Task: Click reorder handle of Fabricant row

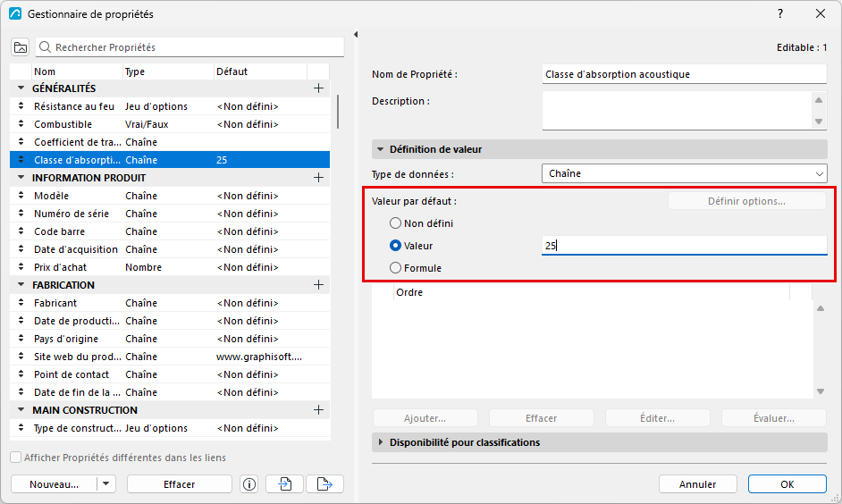Action: pos(21,303)
